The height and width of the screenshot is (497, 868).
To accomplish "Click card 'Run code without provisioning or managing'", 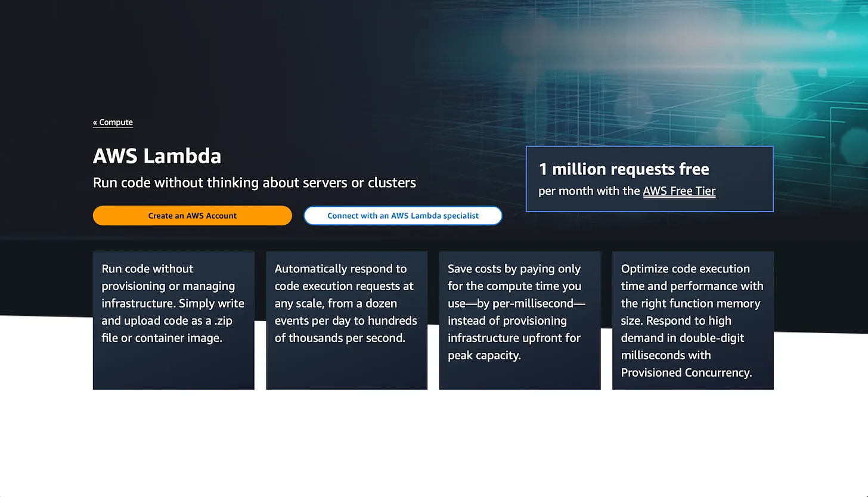I will (173, 321).
